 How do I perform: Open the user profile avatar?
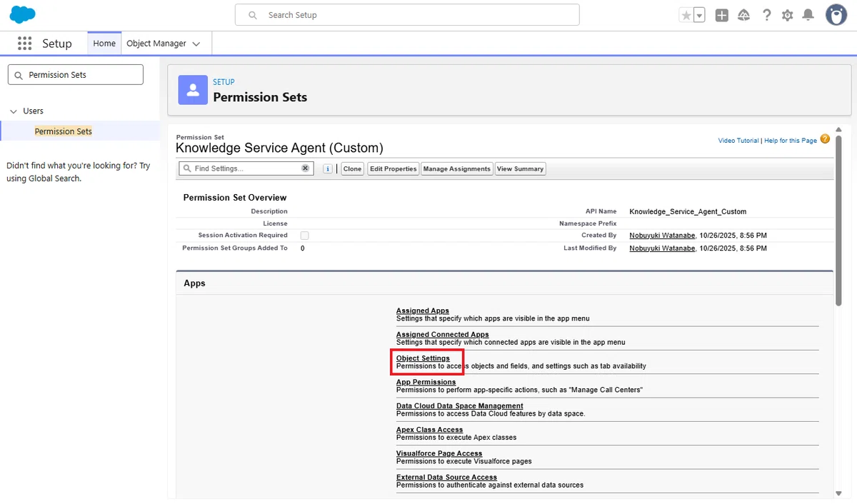(x=836, y=14)
